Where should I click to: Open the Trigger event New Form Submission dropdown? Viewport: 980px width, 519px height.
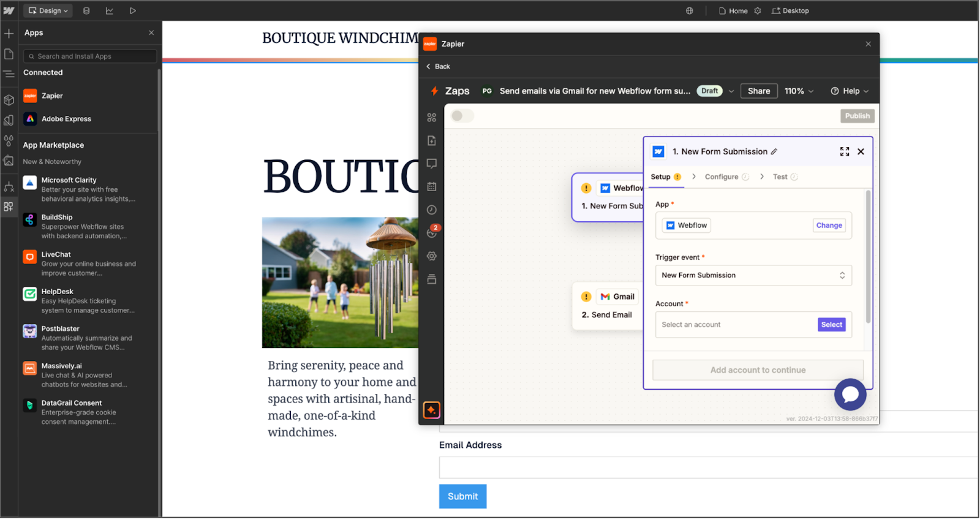[753, 276]
